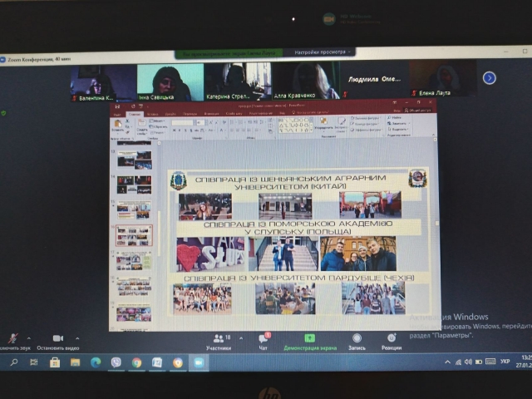Click the Zoom icon on taskbar
The height and width of the screenshot is (399, 532).
(x=199, y=362)
